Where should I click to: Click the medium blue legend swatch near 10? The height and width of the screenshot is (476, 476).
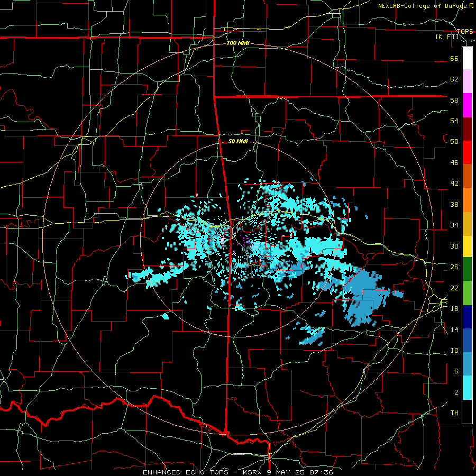[467, 340]
